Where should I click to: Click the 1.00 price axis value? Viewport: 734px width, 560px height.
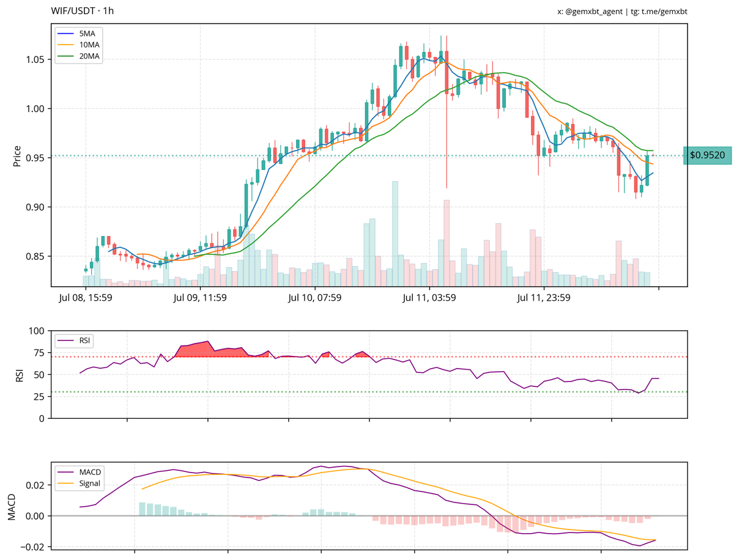click(35, 109)
